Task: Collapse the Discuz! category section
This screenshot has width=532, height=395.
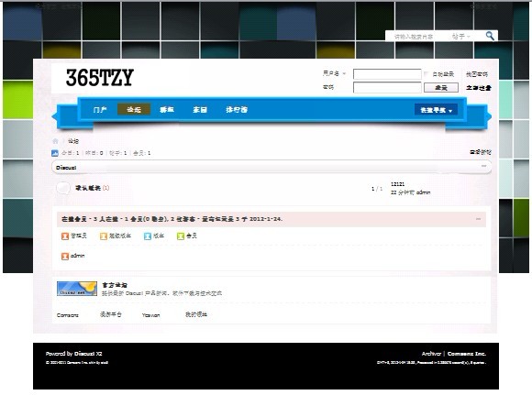Action: click(483, 166)
